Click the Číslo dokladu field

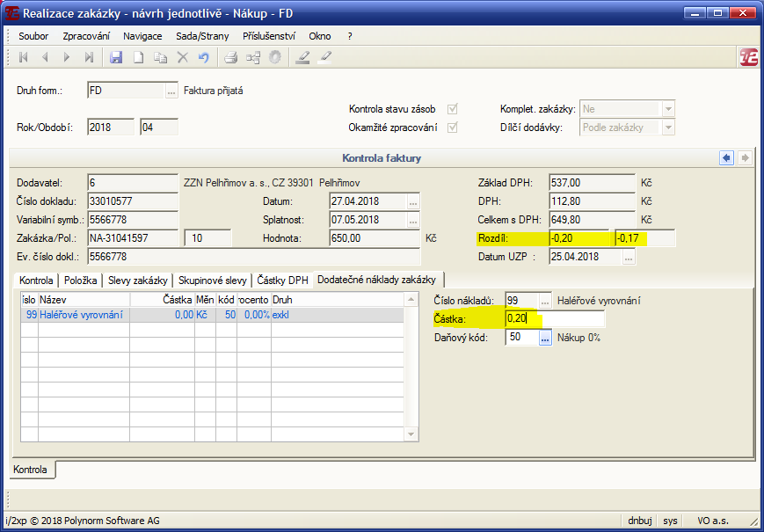(x=133, y=201)
